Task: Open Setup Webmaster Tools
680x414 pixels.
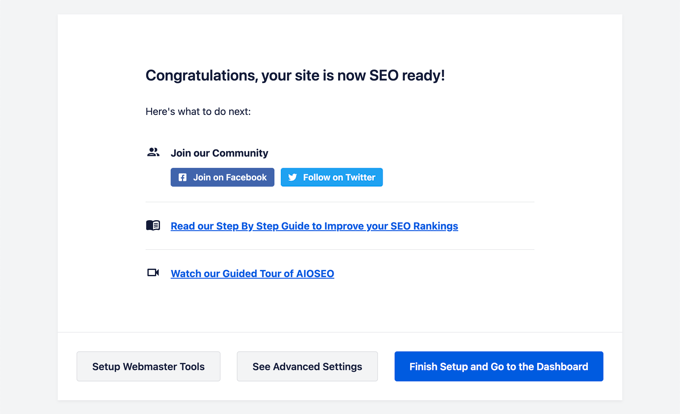Action: (149, 366)
